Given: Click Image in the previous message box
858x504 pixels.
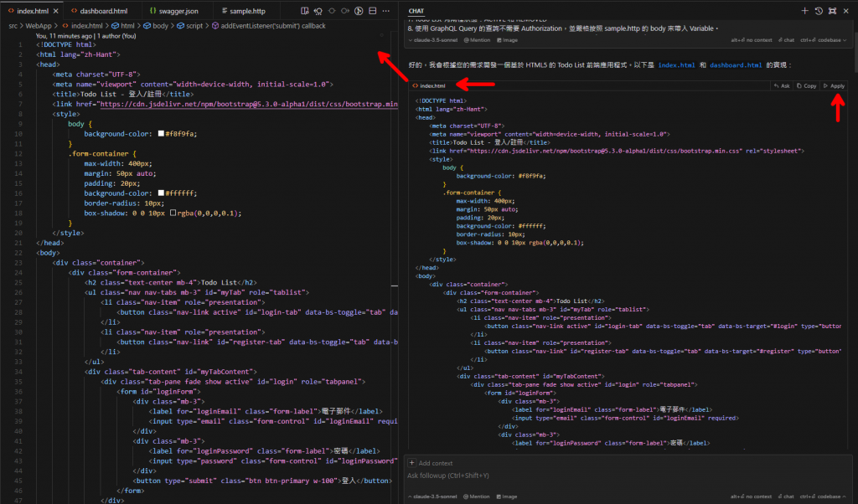Looking at the screenshot, I should tap(507, 40).
